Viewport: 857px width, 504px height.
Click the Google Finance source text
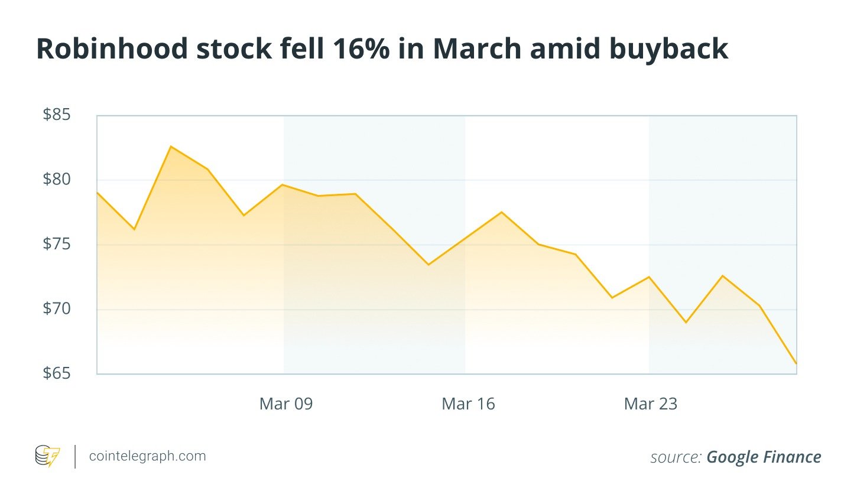click(764, 457)
